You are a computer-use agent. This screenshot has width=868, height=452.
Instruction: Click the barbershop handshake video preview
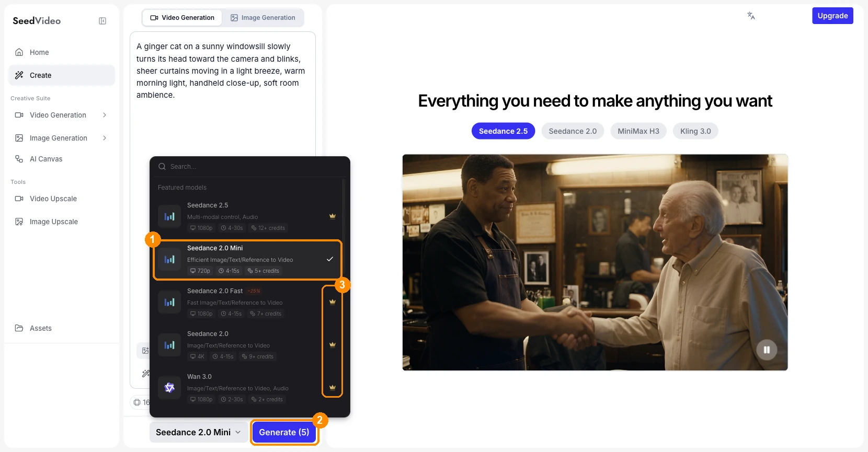click(x=595, y=262)
